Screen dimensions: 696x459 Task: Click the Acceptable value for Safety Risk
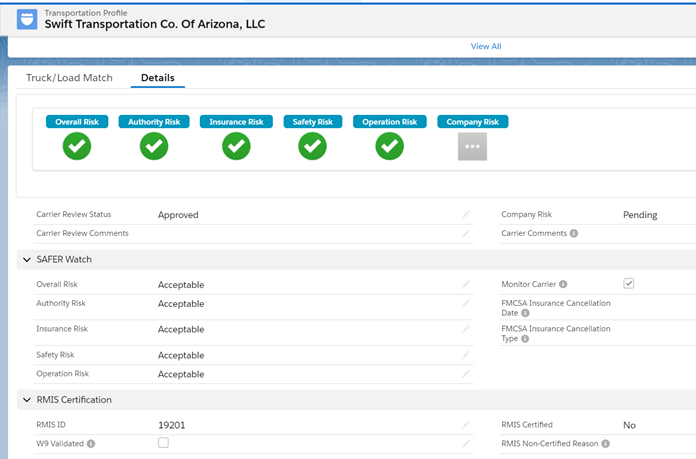click(181, 356)
